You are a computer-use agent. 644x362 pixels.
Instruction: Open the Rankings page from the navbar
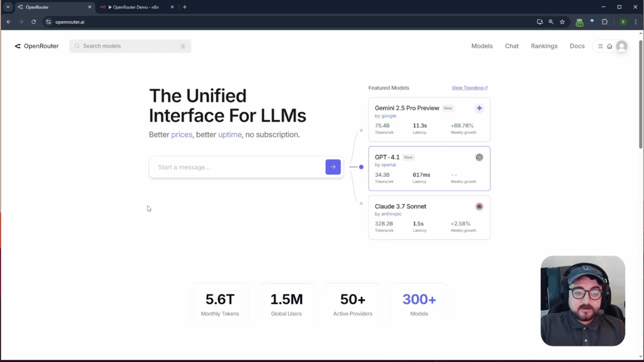544,46
